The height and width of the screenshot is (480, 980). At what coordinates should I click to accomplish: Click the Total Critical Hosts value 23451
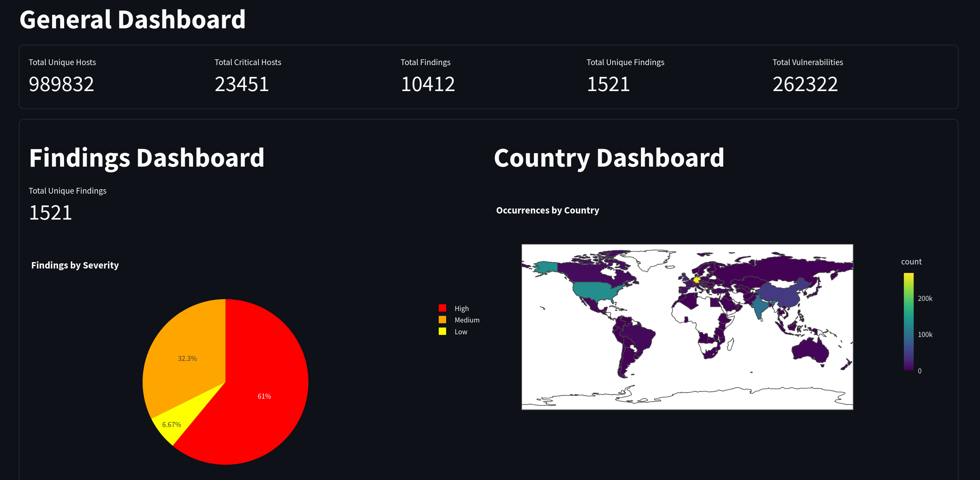point(241,84)
